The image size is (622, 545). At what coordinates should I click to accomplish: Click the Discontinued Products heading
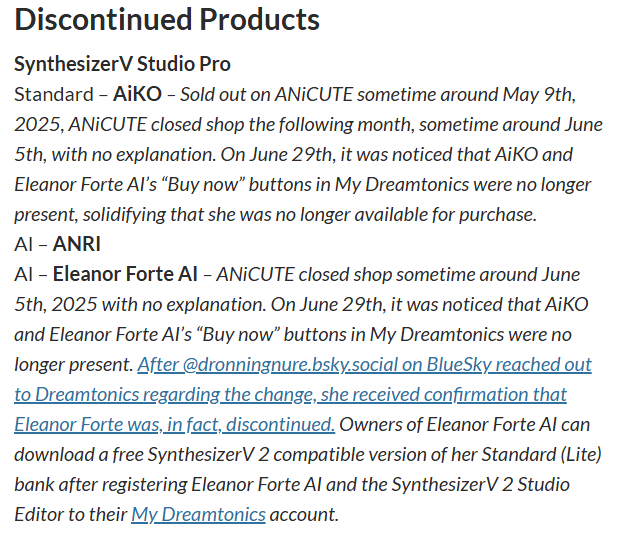tap(167, 19)
